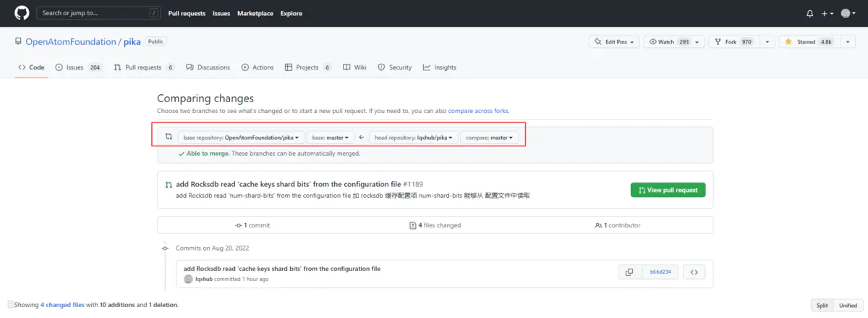Viewport: 868px width, 318px height.
Task: Open the notifications bell
Action: point(809,13)
